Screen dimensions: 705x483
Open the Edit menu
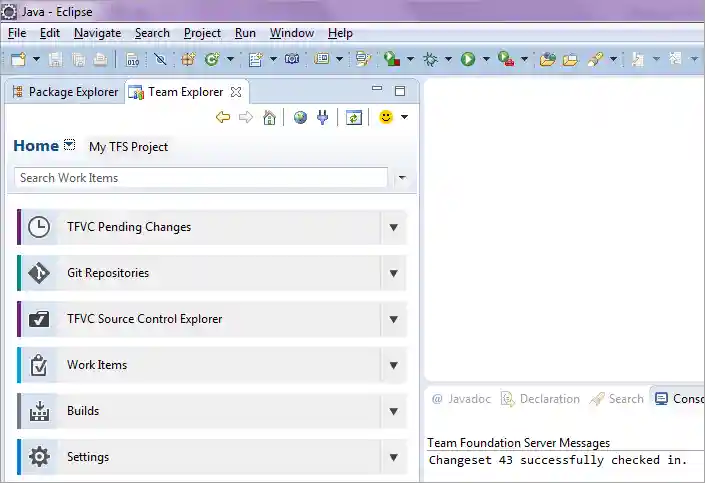[x=49, y=33]
